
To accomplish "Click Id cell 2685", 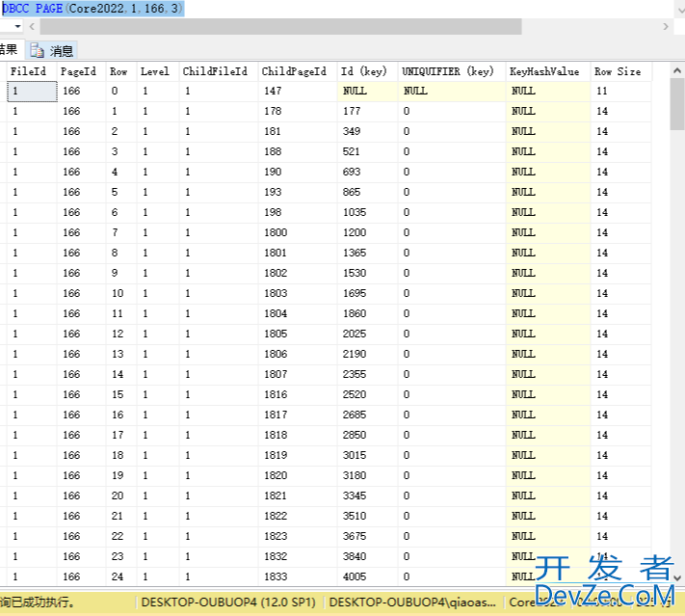I will (x=367, y=415).
